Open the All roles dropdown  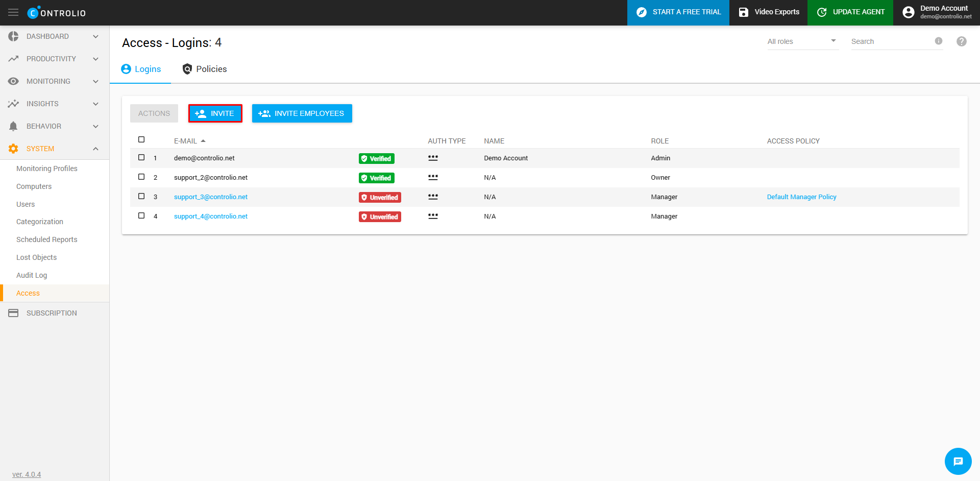[801, 41]
